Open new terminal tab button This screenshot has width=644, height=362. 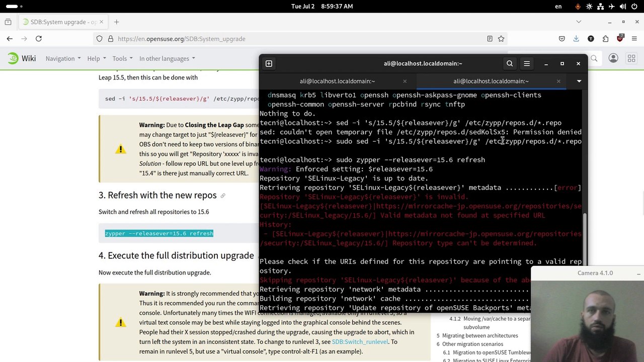pos(269,63)
